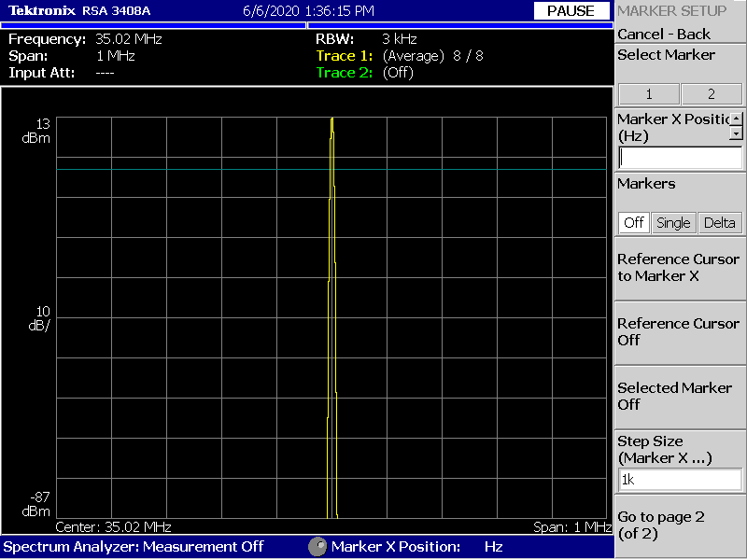747x560 pixels.
Task: Click the Span value 1 MHz in header
Action: point(116,56)
